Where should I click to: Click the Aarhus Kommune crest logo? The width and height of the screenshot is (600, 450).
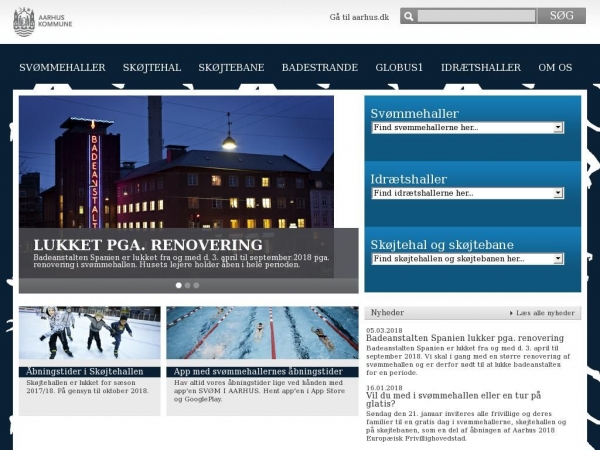[x=24, y=22]
